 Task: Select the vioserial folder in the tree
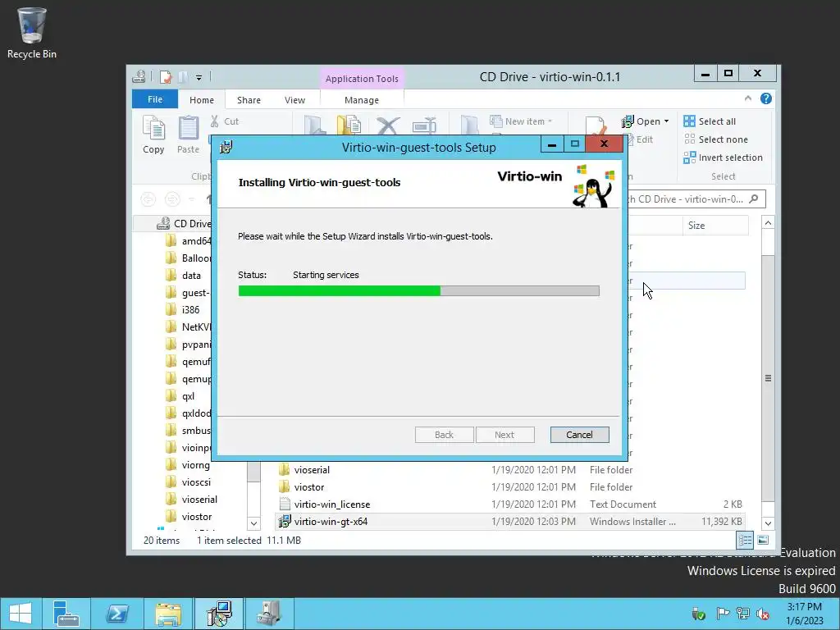click(191, 500)
